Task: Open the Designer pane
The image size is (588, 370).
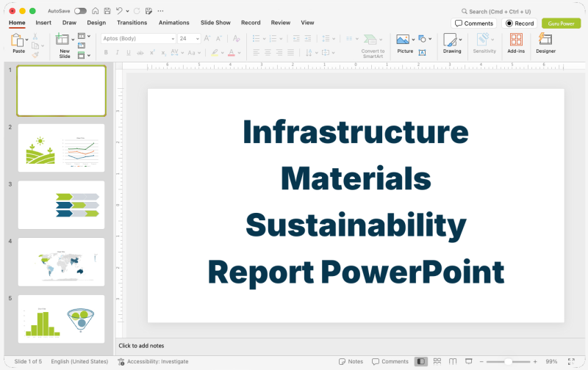Action: (x=545, y=43)
